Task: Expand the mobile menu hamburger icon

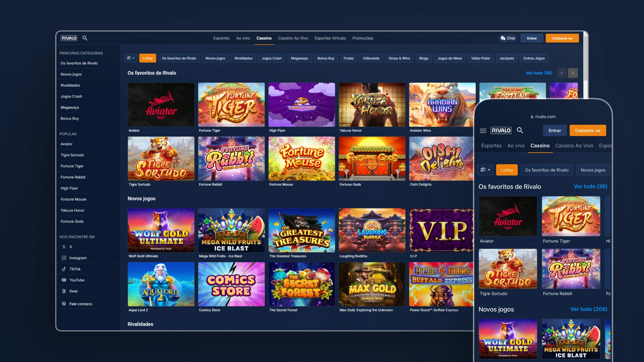Action: pyautogui.click(x=483, y=130)
